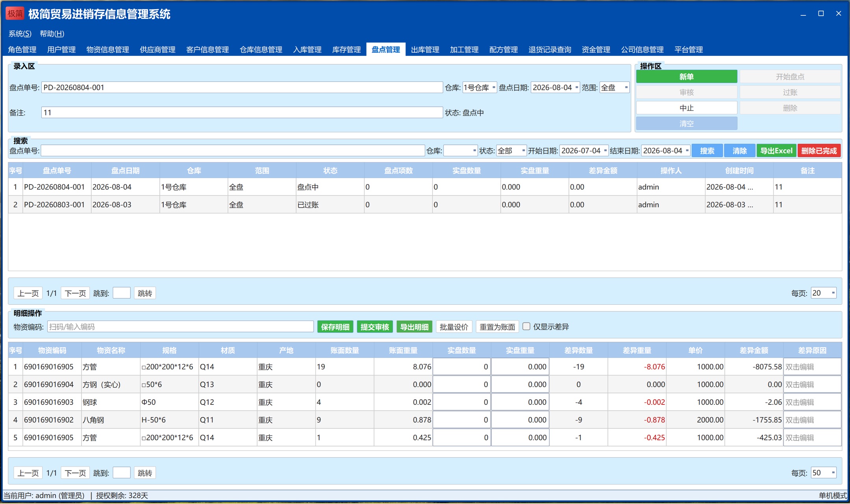Screen dimensions: 850x504
Task: Switch to the 公司信息管理 tab
Action: (x=643, y=50)
